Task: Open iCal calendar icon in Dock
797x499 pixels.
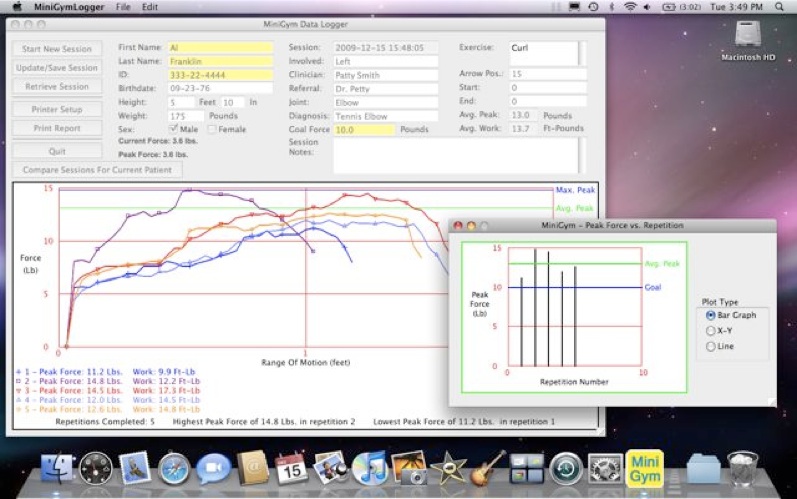Action: point(291,468)
